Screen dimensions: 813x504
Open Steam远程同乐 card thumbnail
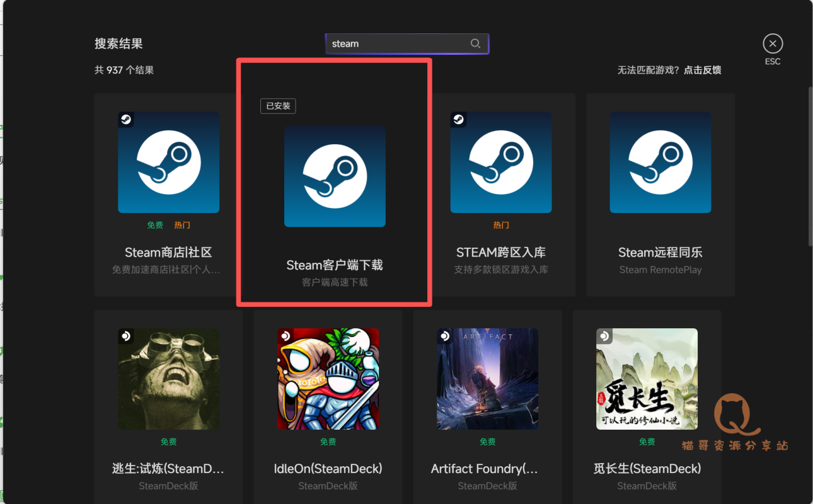point(660,163)
